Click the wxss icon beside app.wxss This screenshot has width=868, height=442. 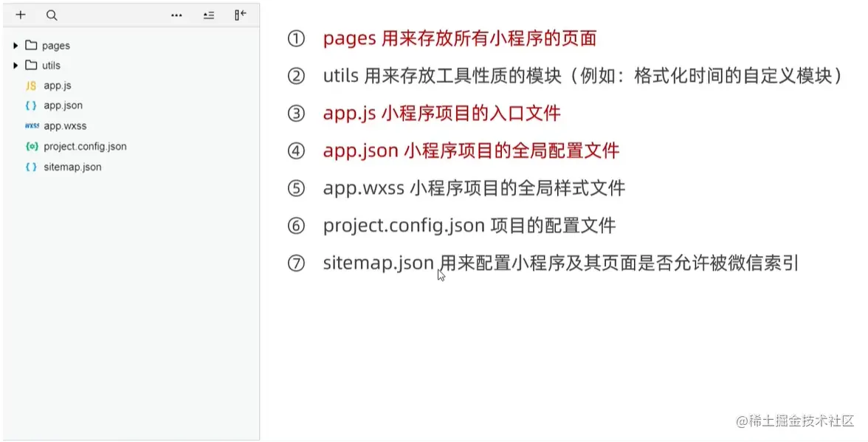(x=31, y=126)
